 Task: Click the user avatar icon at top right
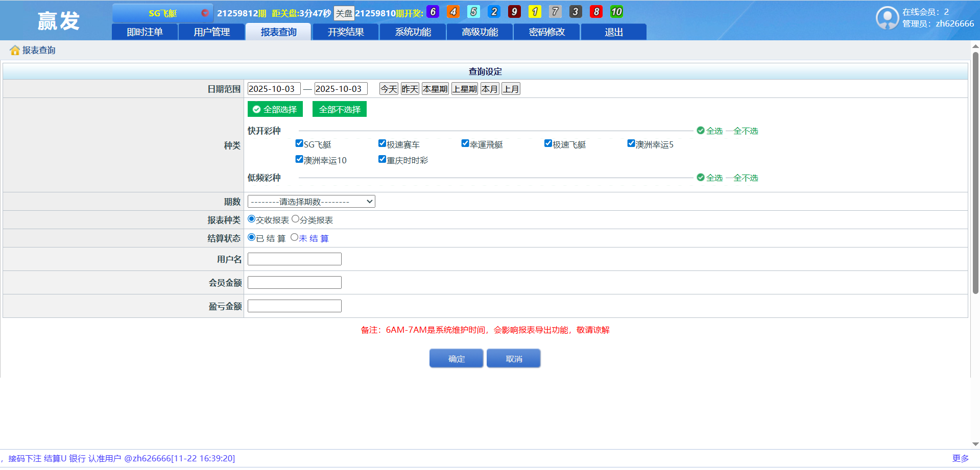point(887,18)
